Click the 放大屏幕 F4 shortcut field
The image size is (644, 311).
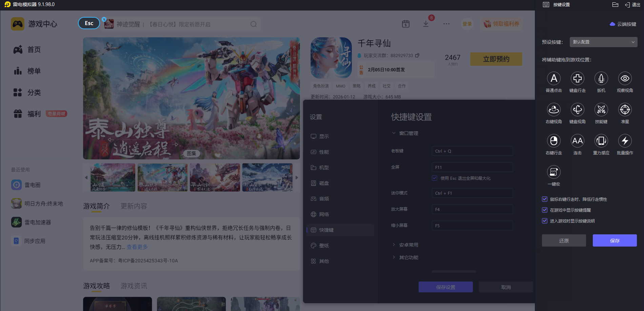[472, 209]
